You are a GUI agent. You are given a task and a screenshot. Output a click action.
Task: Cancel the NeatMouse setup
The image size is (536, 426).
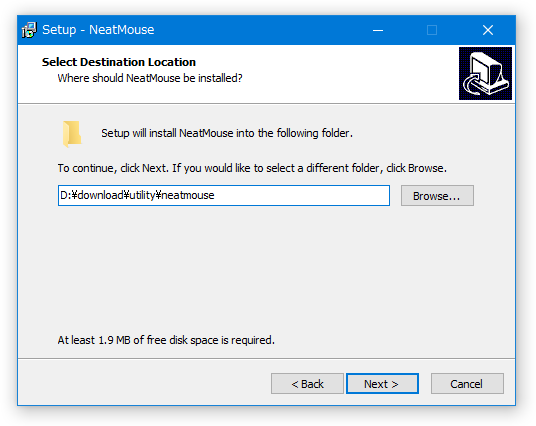(x=467, y=384)
